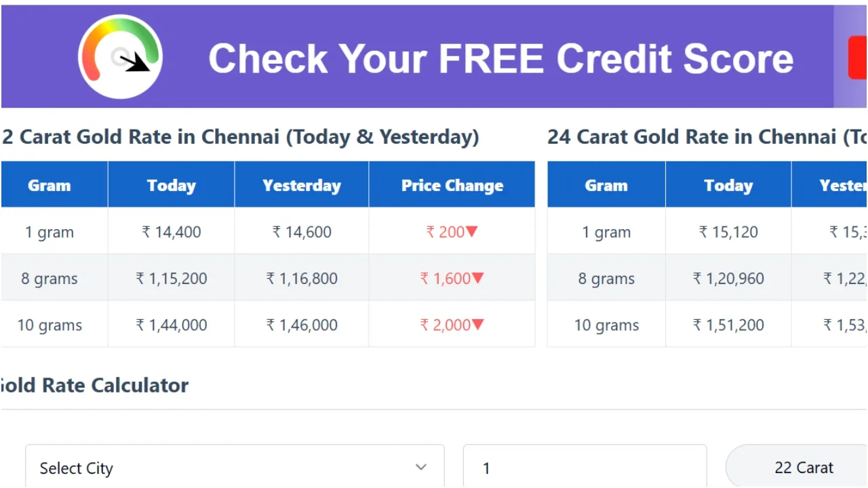Click the gram quantity input showing 1
Viewport: 868px width, 488px height.
pos(584,468)
